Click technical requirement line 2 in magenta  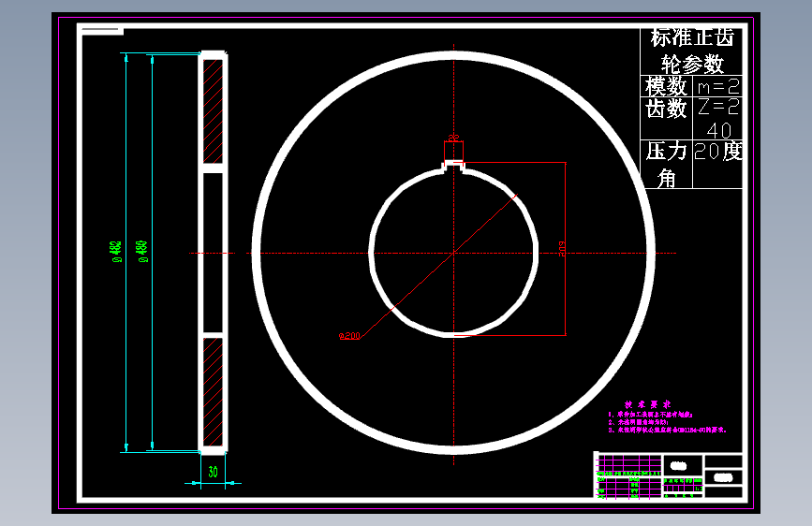coord(639,422)
